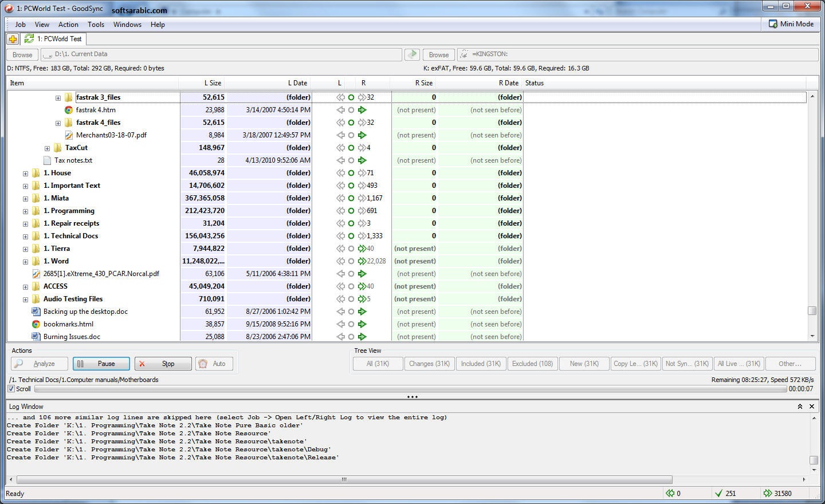Click the Auto clock icon
Screen dimensions: 825x504
click(x=202, y=364)
